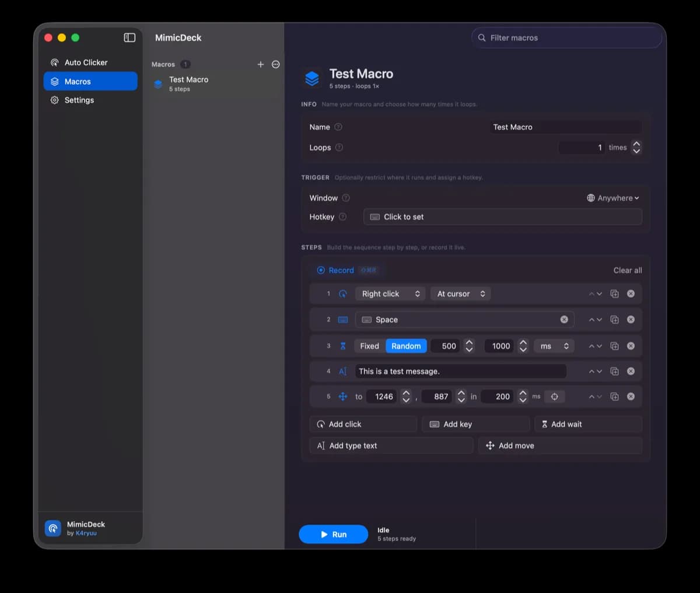Click the hotkey 'Click to set' field

(503, 217)
